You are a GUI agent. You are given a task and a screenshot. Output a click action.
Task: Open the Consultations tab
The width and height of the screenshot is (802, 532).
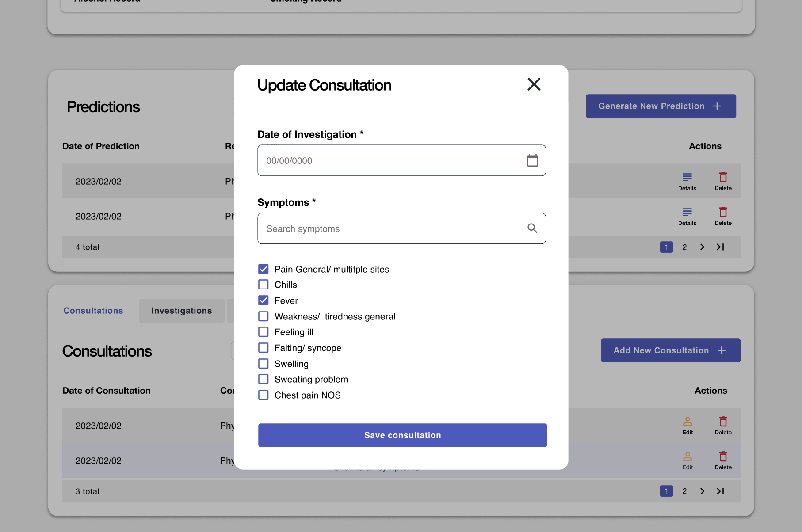(x=93, y=310)
